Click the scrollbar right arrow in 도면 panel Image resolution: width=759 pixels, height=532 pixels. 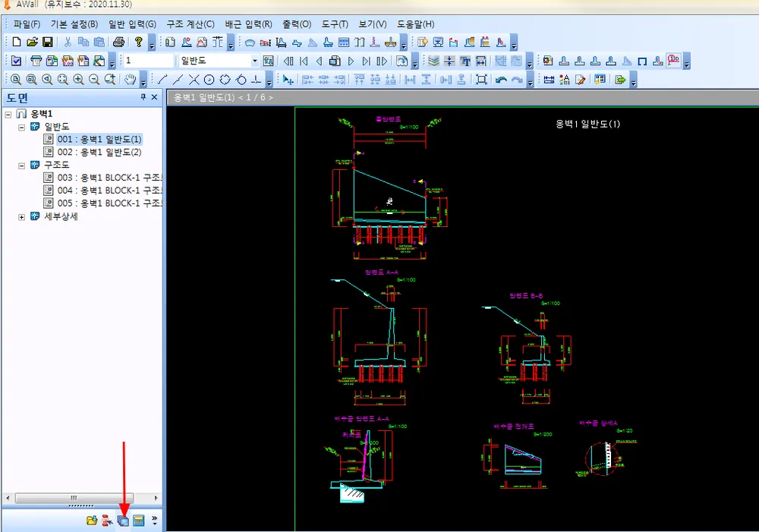pos(156,498)
